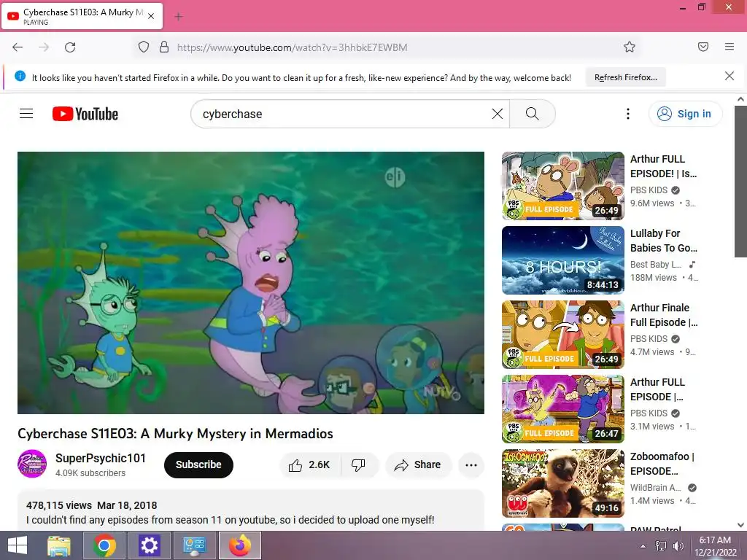
Task: Click the site security padlock icon
Action: [x=164, y=47]
